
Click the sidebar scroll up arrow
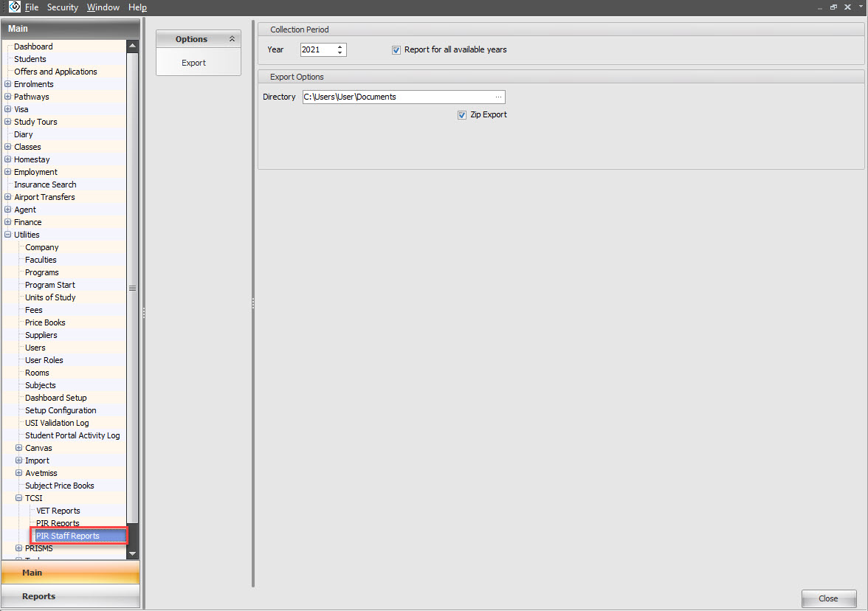coord(132,46)
